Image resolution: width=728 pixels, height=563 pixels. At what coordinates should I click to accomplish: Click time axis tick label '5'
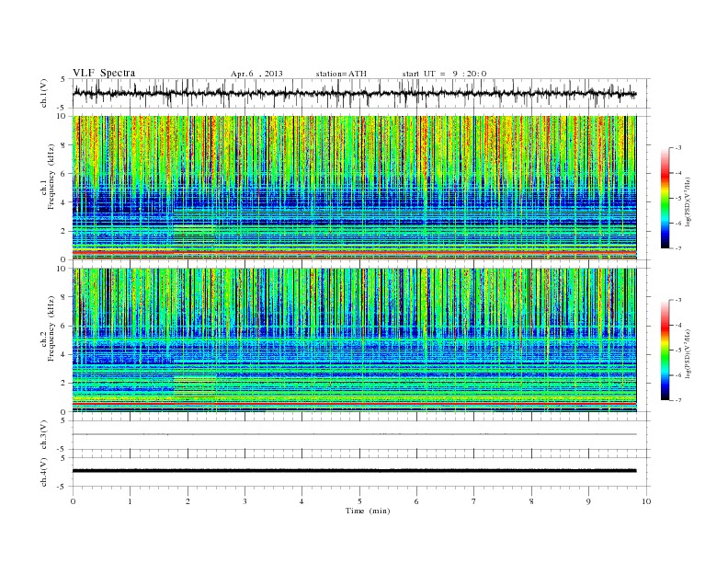coord(359,501)
